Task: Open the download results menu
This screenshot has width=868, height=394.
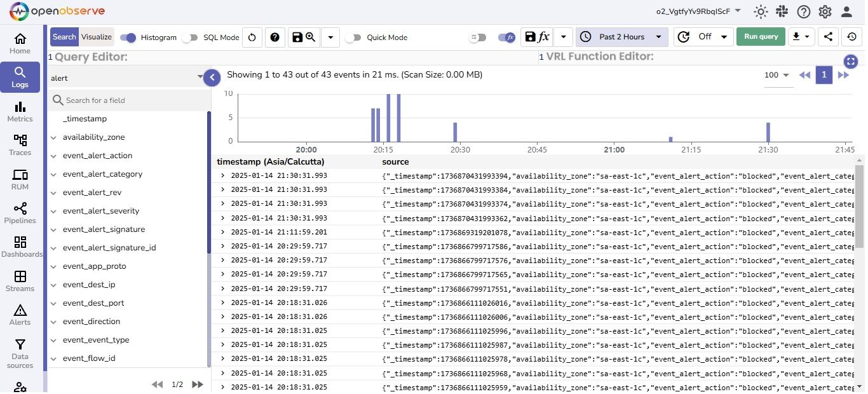Action: click(801, 36)
